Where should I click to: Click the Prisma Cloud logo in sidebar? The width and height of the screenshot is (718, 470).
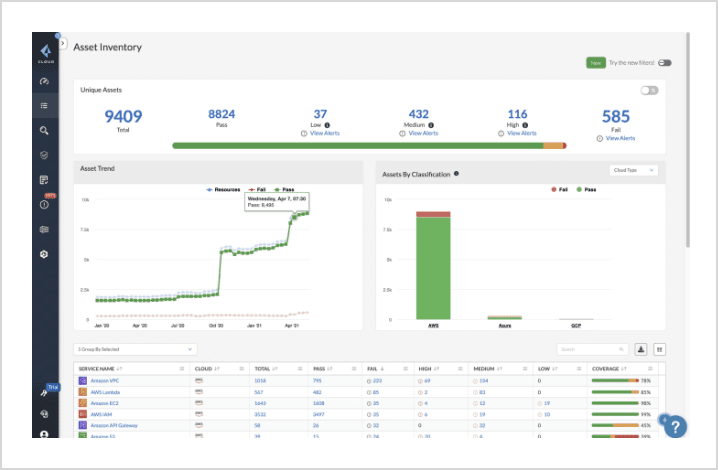point(45,54)
